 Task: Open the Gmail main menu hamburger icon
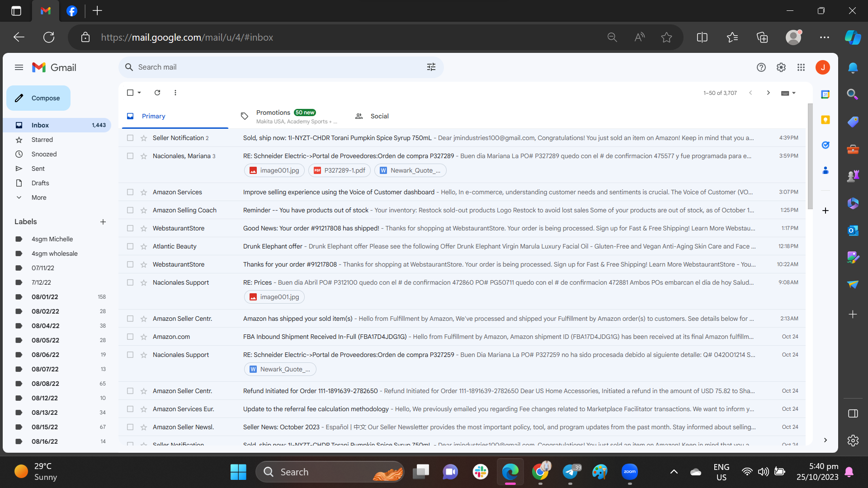pyautogui.click(x=19, y=67)
